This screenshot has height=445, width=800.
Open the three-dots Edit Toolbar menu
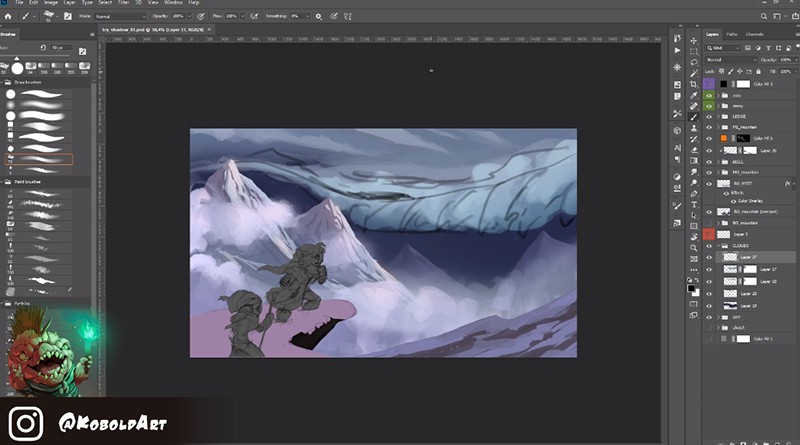[x=694, y=270]
